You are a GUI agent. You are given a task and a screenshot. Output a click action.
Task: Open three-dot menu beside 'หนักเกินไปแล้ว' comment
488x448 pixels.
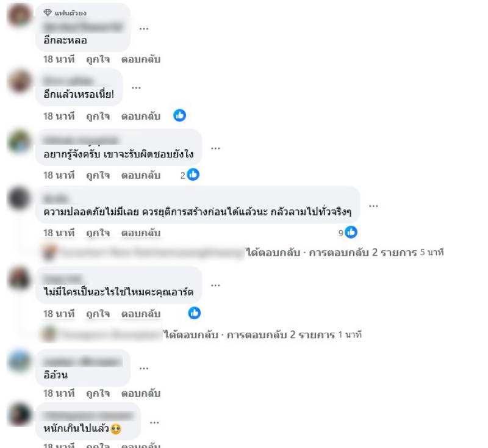point(154,422)
